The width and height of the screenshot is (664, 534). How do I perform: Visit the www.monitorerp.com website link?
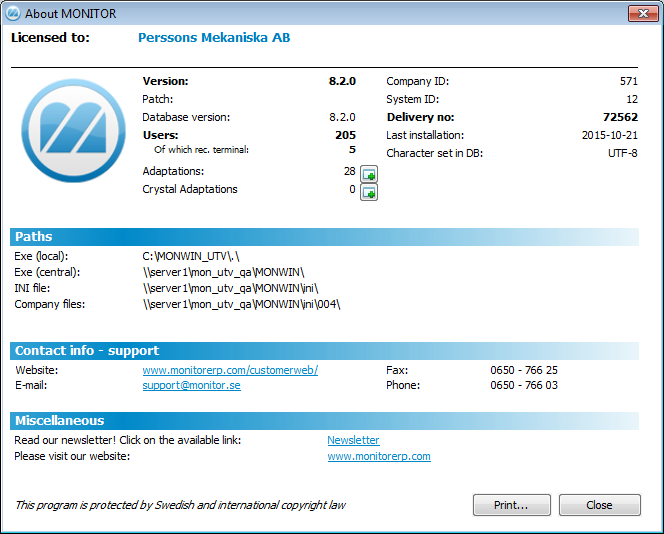[379, 456]
